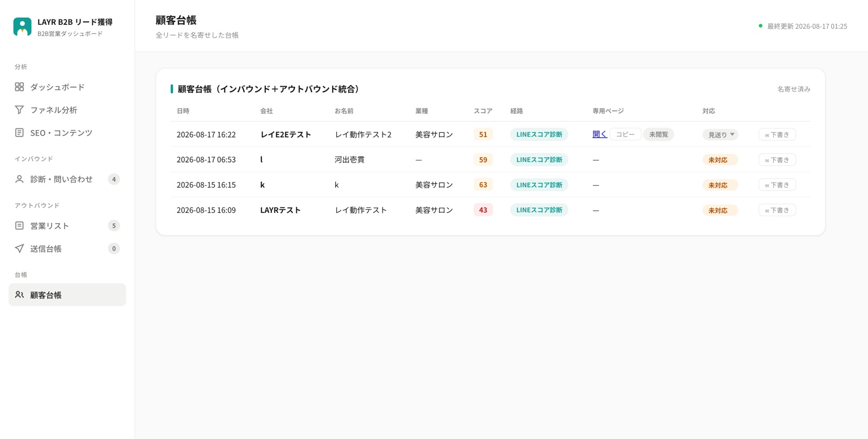This screenshot has width=868, height=439.
Task: Click company name LAYRテスト
Action: click(x=280, y=210)
